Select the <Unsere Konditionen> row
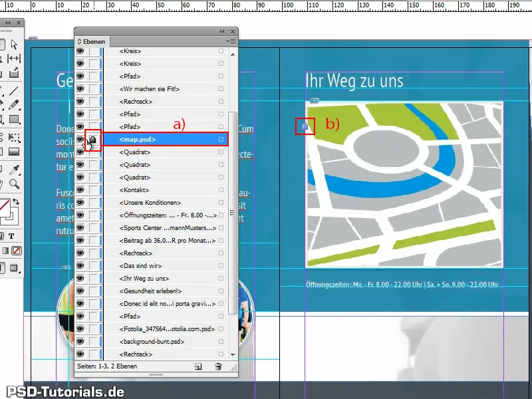This screenshot has width=532, height=399. coord(165,202)
